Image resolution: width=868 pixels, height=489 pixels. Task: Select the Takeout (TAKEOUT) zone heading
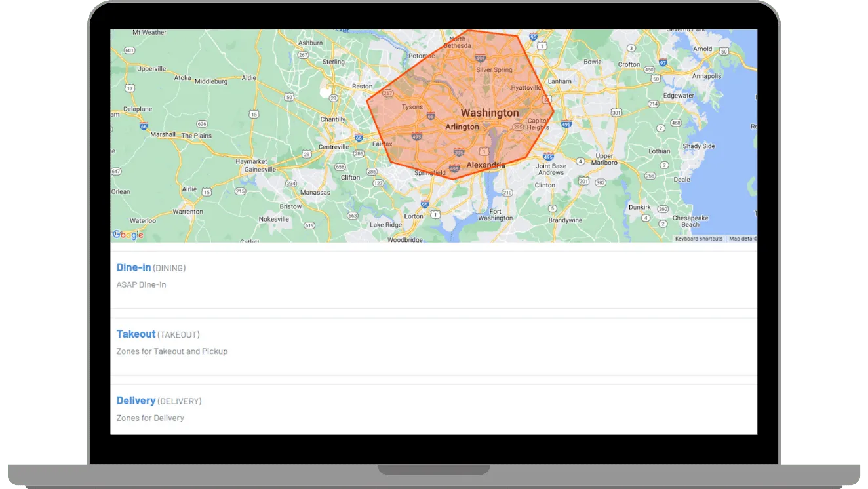136,334
